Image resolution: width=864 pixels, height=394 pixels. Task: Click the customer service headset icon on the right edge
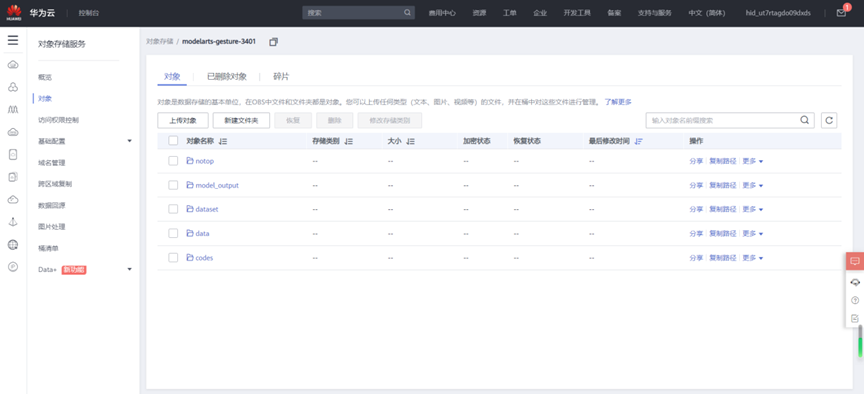point(855,282)
